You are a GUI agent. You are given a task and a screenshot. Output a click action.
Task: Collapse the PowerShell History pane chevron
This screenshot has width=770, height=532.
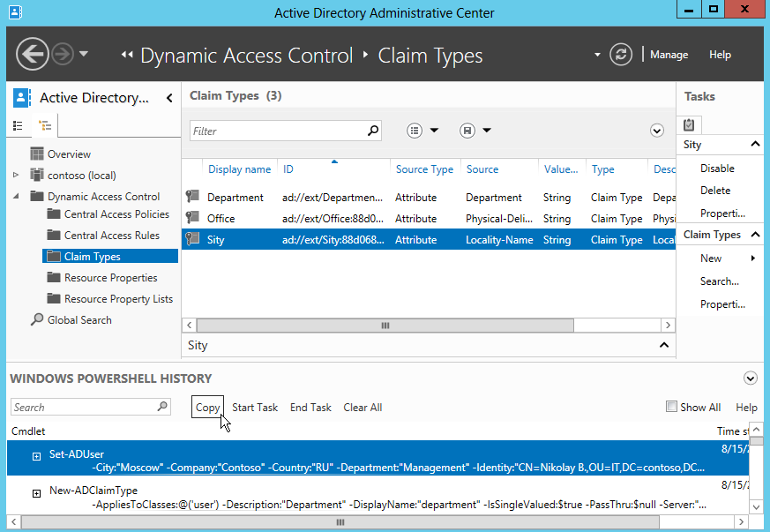pyautogui.click(x=751, y=378)
